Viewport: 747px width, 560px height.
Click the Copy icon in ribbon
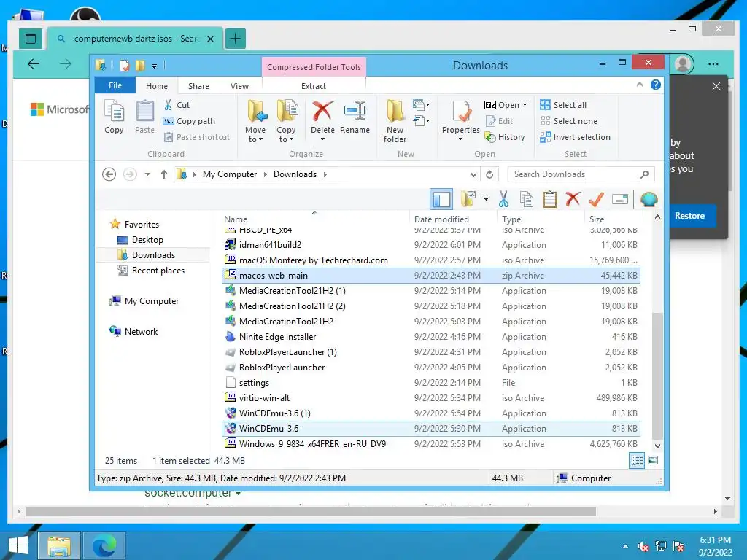point(114,117)
